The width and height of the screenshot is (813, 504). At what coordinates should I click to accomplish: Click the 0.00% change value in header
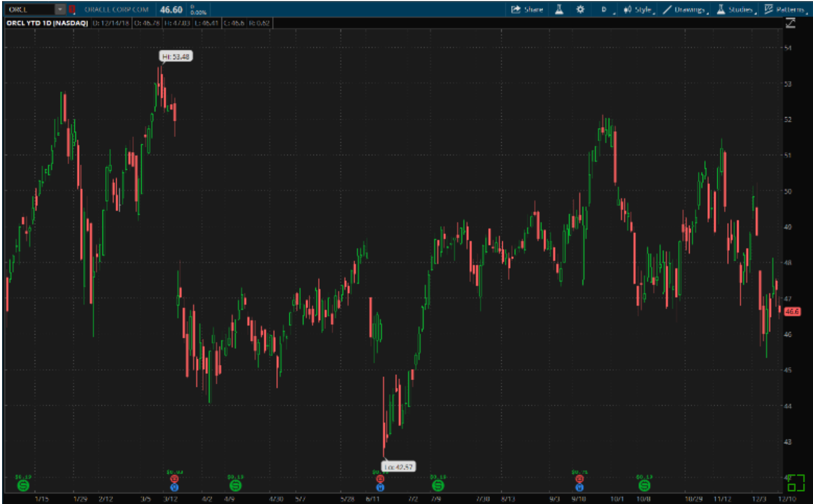click(198, 12)
